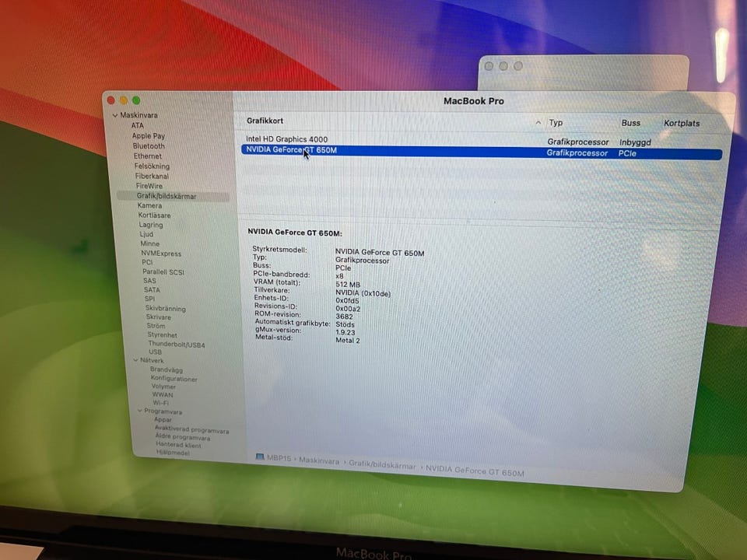
Task: Select SPI in the sidebar
Action: (x=149, y=299)
